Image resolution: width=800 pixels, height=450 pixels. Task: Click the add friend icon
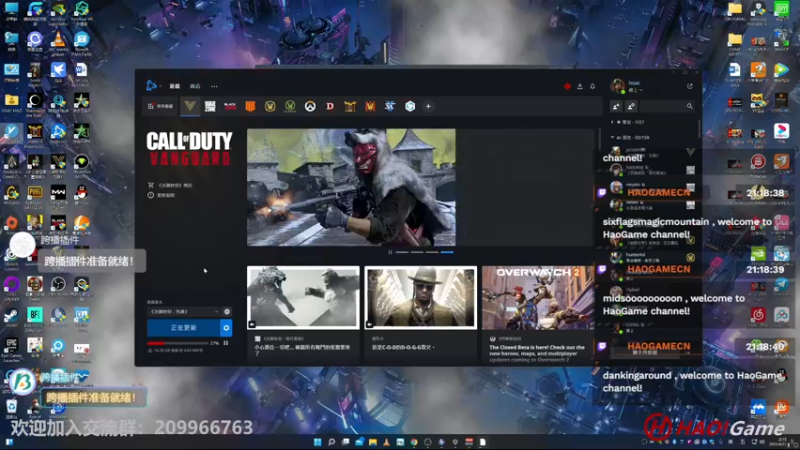616,106
